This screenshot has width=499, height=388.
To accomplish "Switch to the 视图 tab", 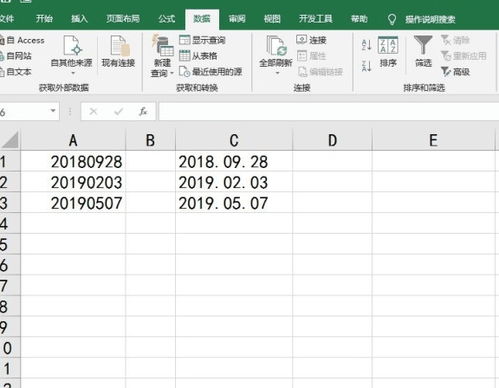I will [x=272, y=19].
